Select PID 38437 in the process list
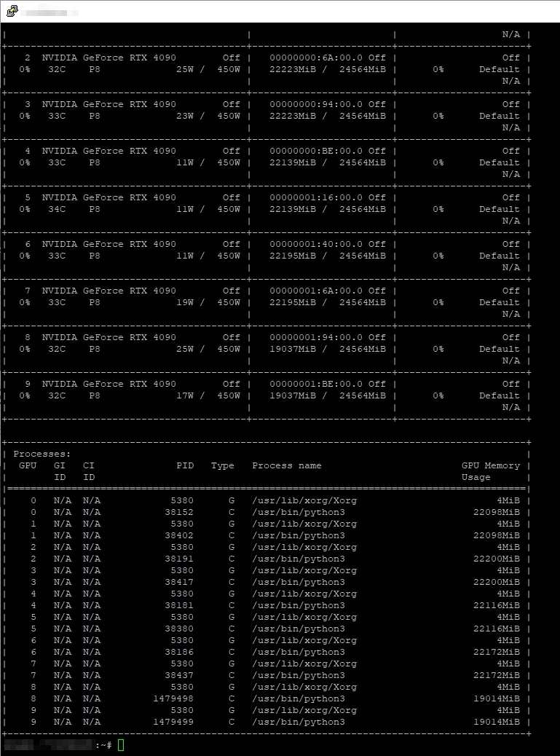 click(x=179, y=675)
